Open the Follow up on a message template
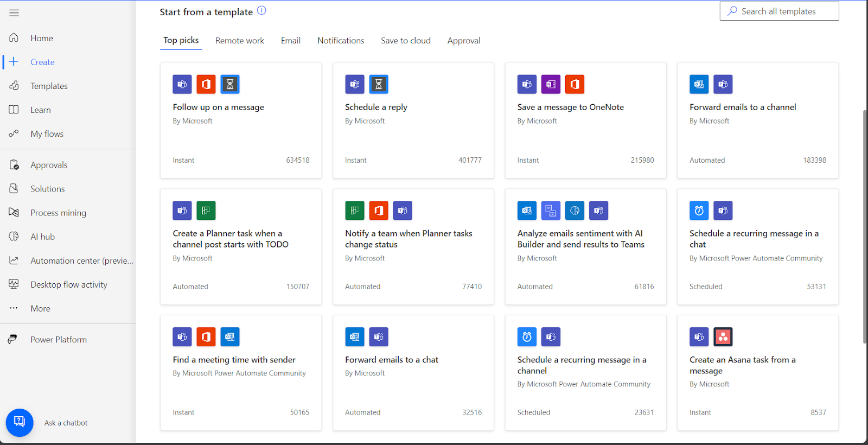Image resolution: width=868 pixels, height=445 pixels. point(219,107)
